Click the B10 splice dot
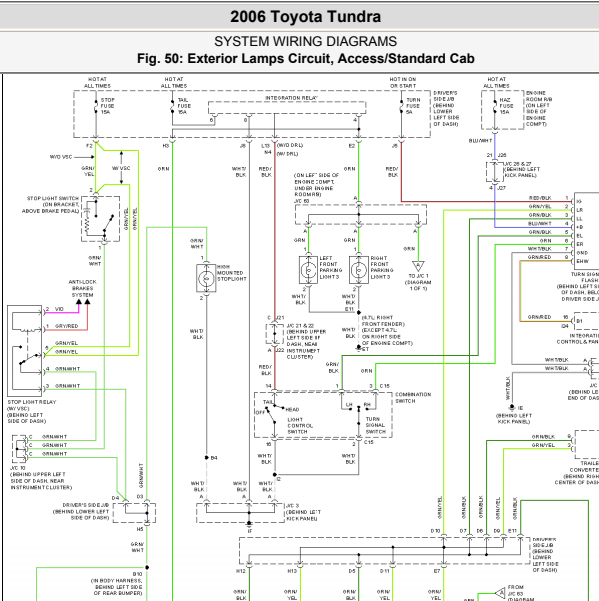 147,568
